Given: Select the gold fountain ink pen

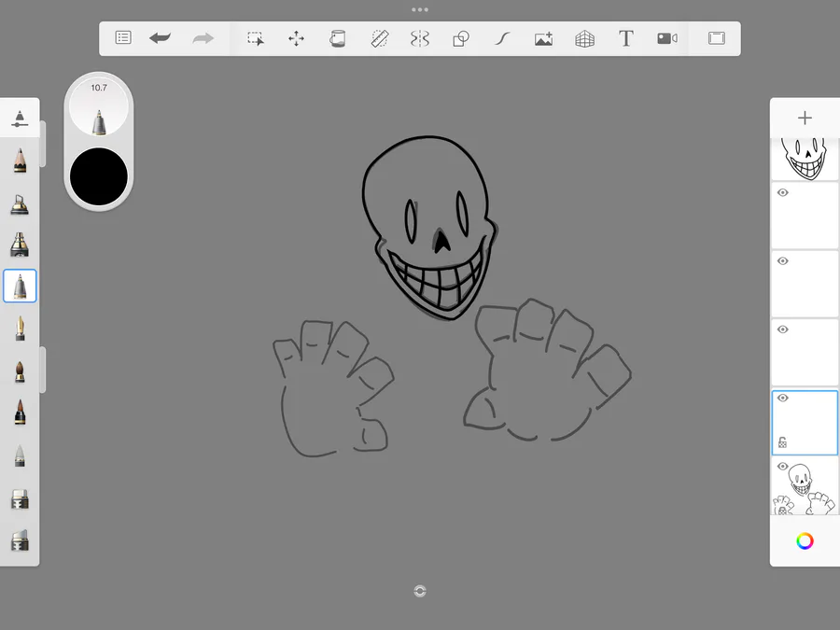Looking at the screenshot, I should tap(20, 328).
